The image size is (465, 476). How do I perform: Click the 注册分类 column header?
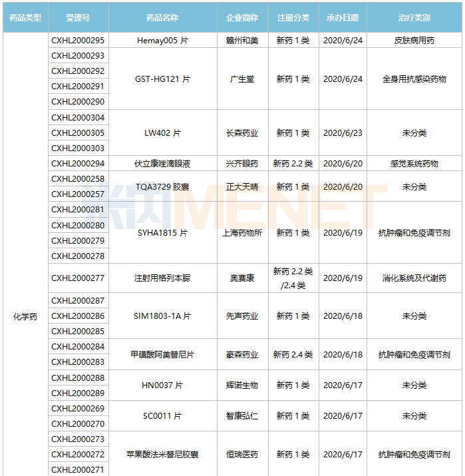point(293,17)
